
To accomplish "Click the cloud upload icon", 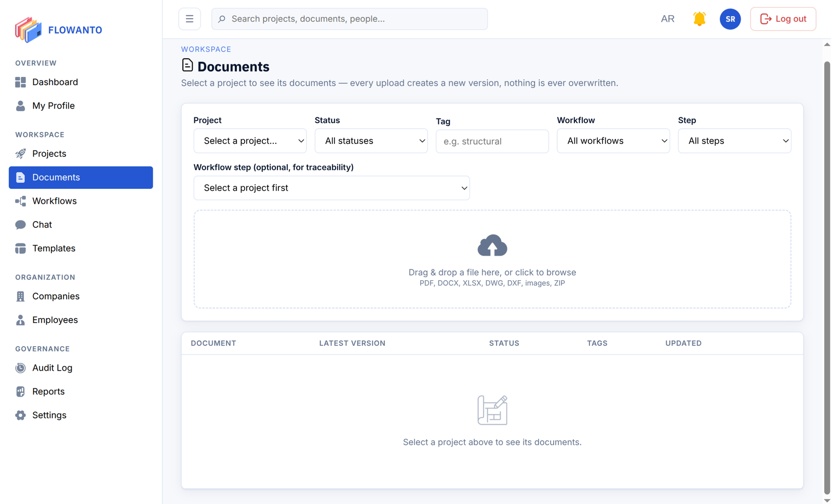I will coord(492,246).
